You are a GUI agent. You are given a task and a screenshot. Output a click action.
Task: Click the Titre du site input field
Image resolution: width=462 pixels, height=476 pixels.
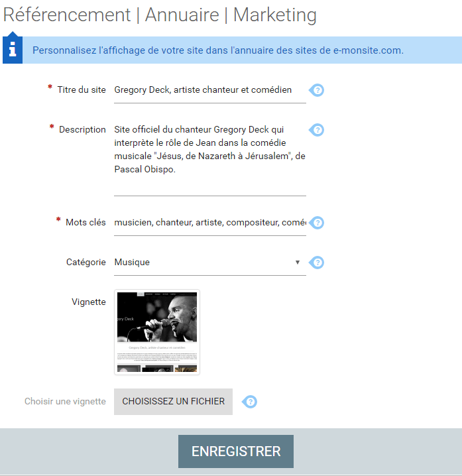tap(209, 90)
